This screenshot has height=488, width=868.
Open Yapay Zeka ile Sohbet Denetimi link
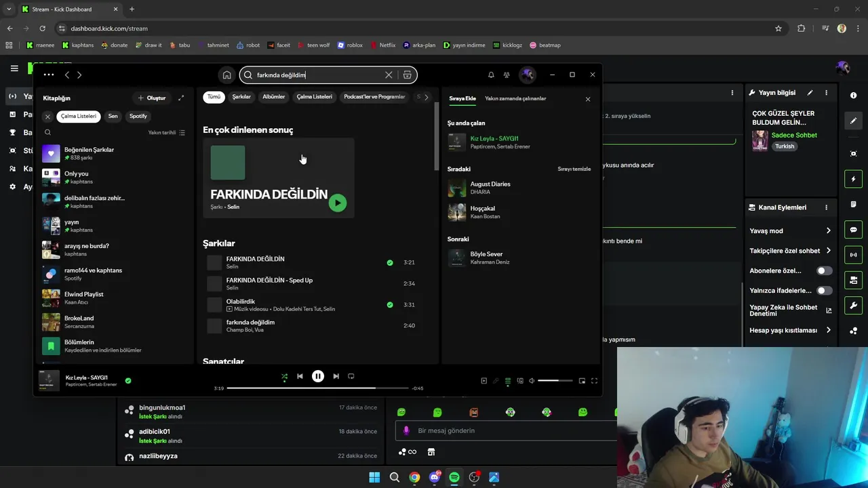pyautogui.click(x=790, y=310)
